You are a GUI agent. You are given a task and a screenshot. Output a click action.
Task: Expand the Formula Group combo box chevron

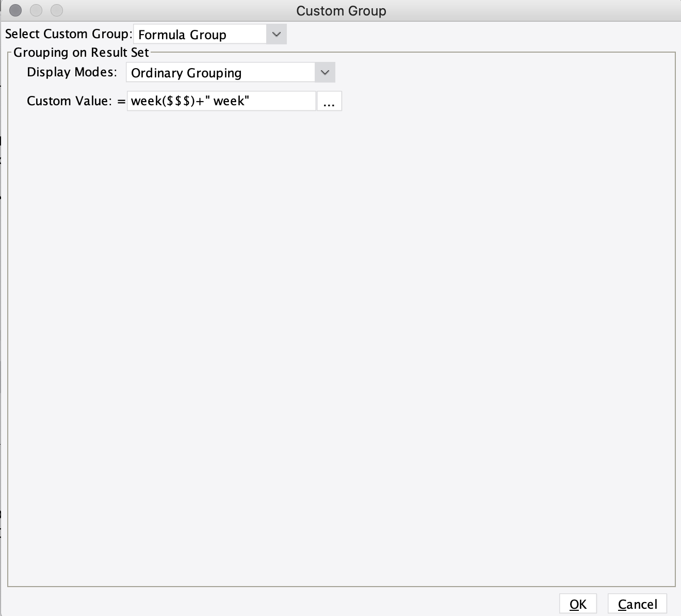[x=277, y=34]
